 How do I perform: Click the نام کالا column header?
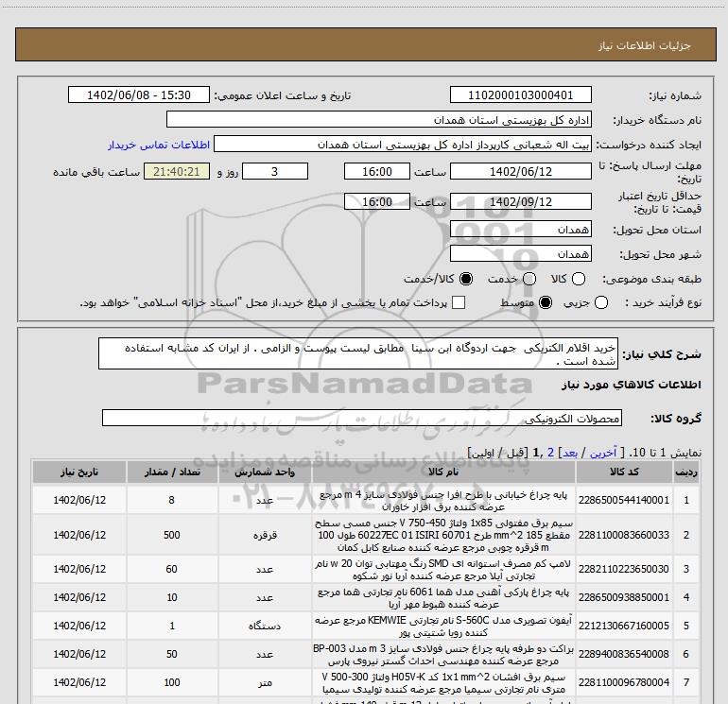(443, 472)
